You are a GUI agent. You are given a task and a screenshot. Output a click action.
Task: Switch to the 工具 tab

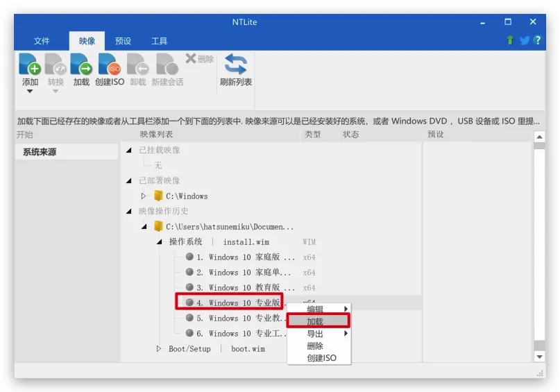(x=159, y=41)
